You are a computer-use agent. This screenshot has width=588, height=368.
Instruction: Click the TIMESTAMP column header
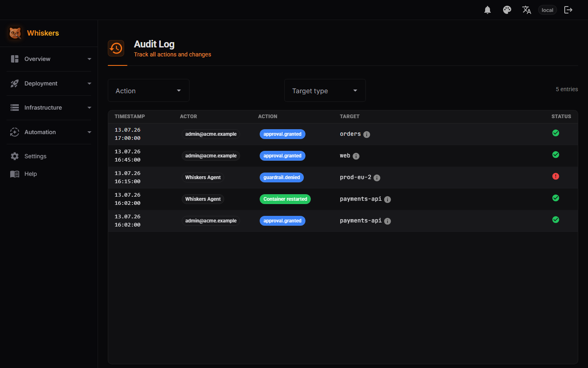point(130,117)
